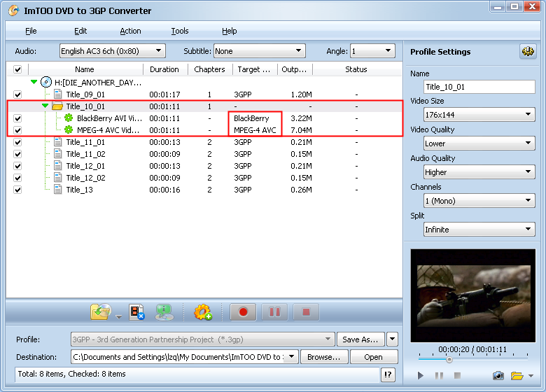Click the document icon of Title_13
The image size is (546, 392).
[58, 190]
